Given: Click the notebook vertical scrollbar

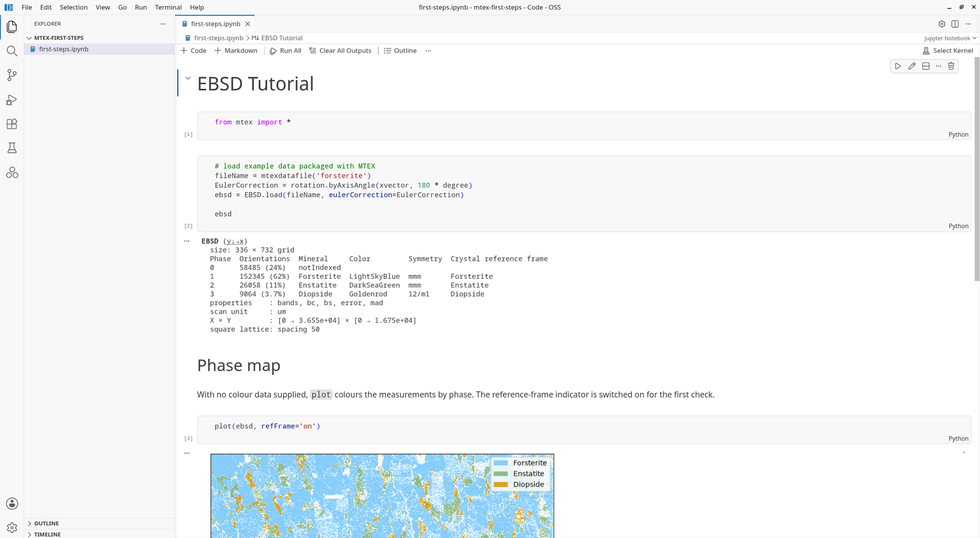Looking at the screenshot, I should coord(977,170).
